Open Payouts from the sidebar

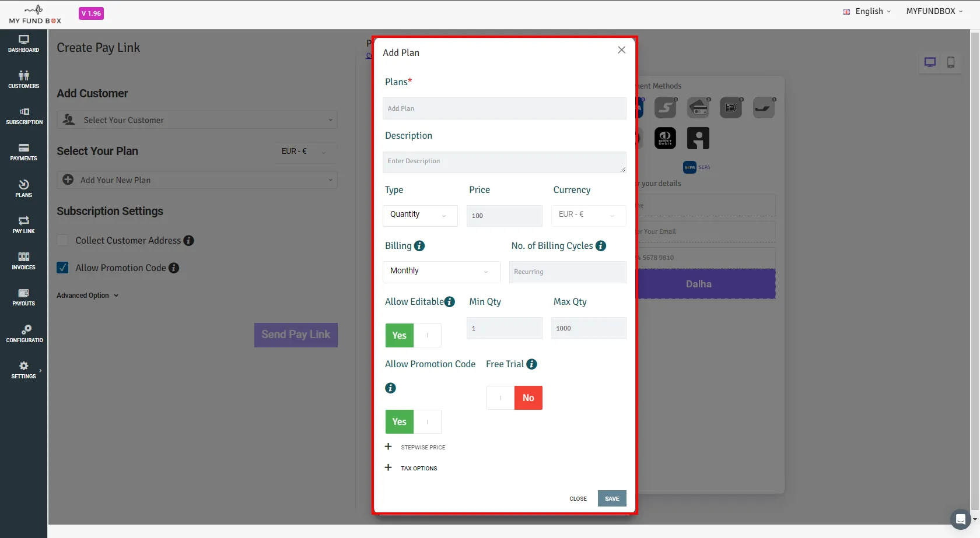point(23,297)
